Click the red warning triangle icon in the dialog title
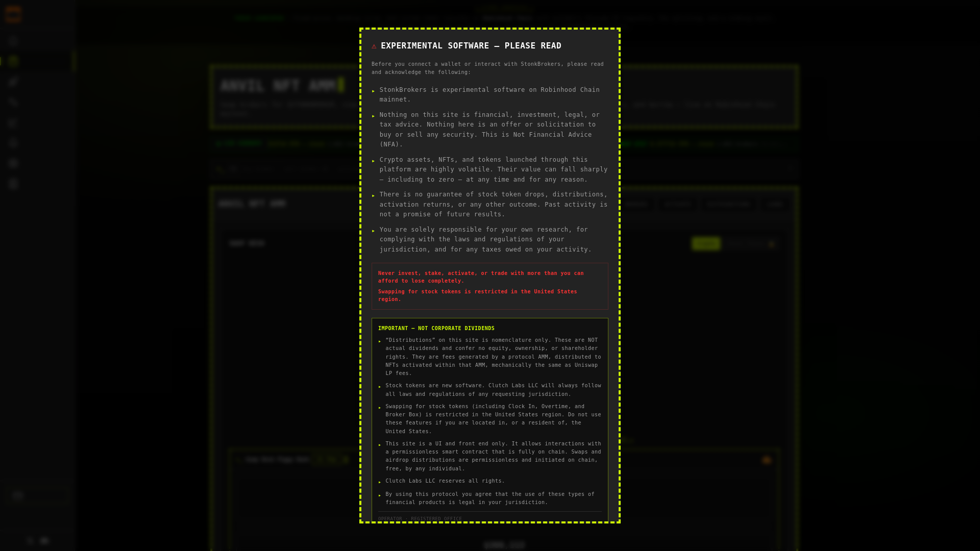This screenshot has width=980, height=551. pyautogui.click(x=374, y=46)
